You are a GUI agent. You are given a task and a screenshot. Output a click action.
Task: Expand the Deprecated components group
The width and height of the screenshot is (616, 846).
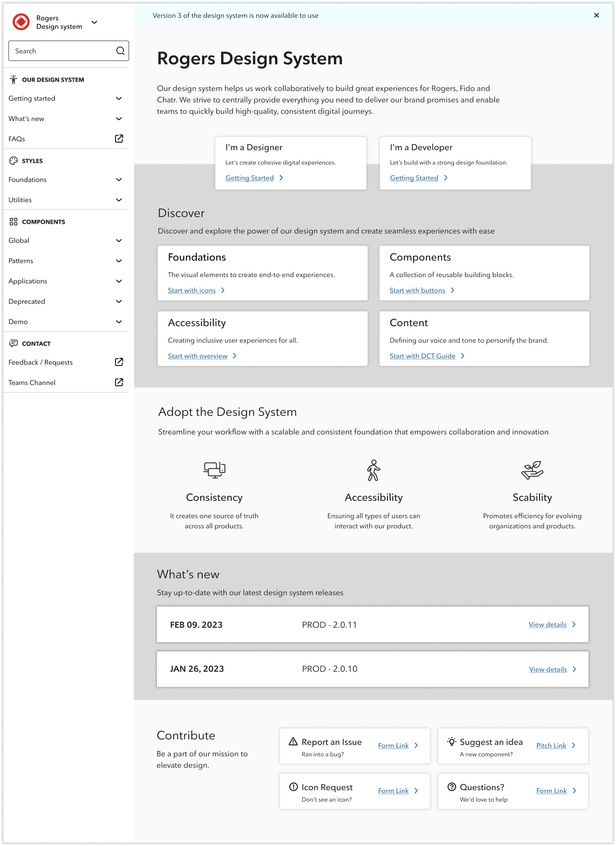tap(66, 301)
